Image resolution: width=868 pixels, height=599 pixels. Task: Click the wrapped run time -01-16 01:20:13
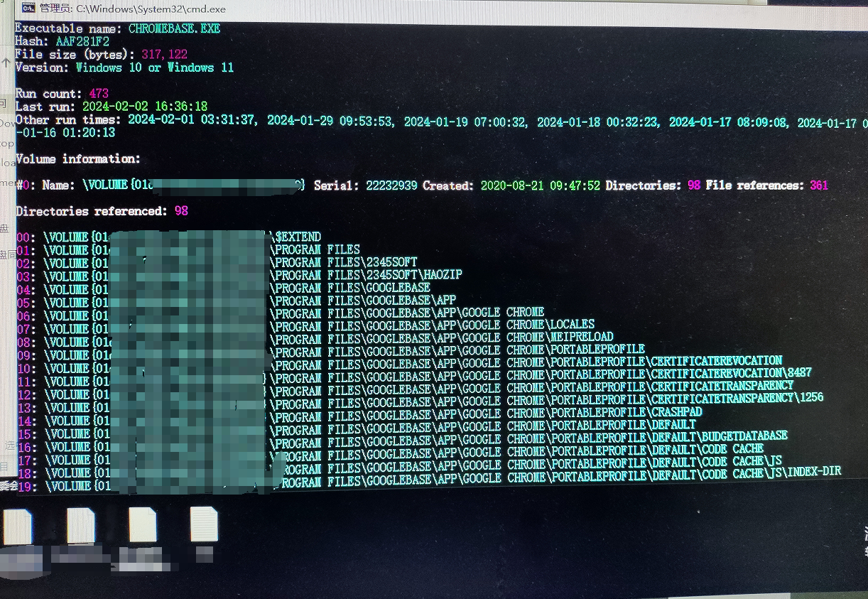click(65, 133)
